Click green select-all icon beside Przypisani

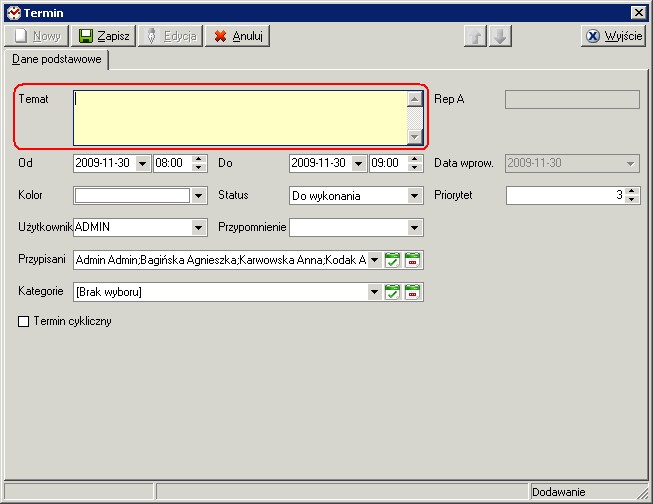coord(393,260)
